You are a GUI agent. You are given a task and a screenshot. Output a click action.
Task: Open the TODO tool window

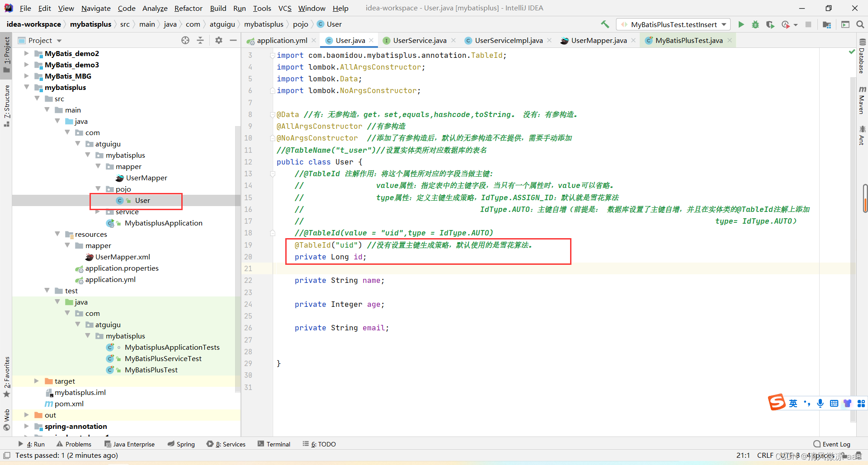[x=319, y=444]
